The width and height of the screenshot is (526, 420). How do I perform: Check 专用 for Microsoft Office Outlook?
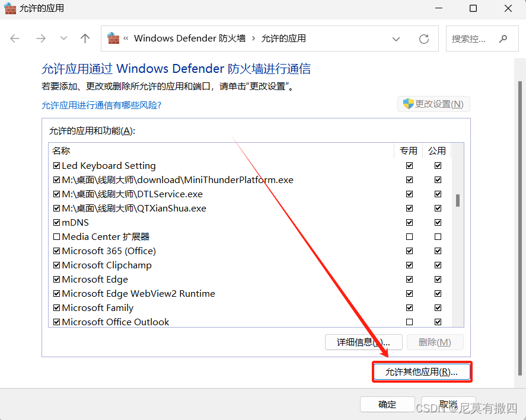(409, 322)
